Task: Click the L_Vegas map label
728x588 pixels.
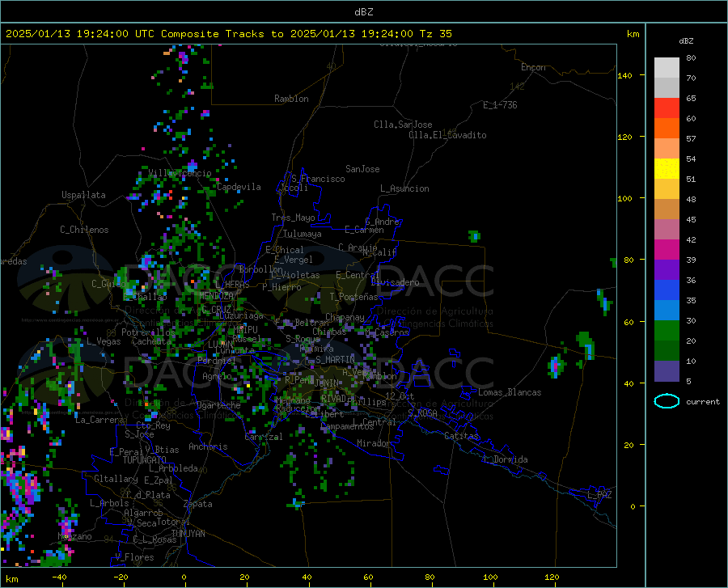Action: 104,341
